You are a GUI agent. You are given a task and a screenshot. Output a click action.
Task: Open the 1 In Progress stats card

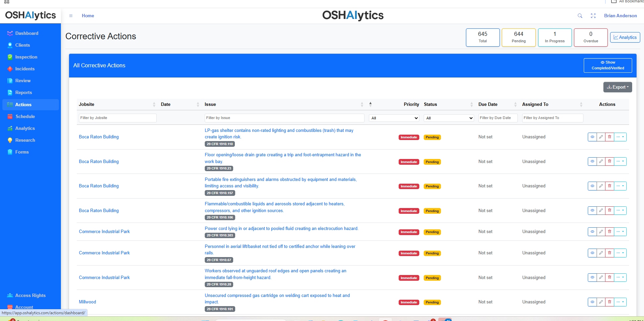coord(555,37)
